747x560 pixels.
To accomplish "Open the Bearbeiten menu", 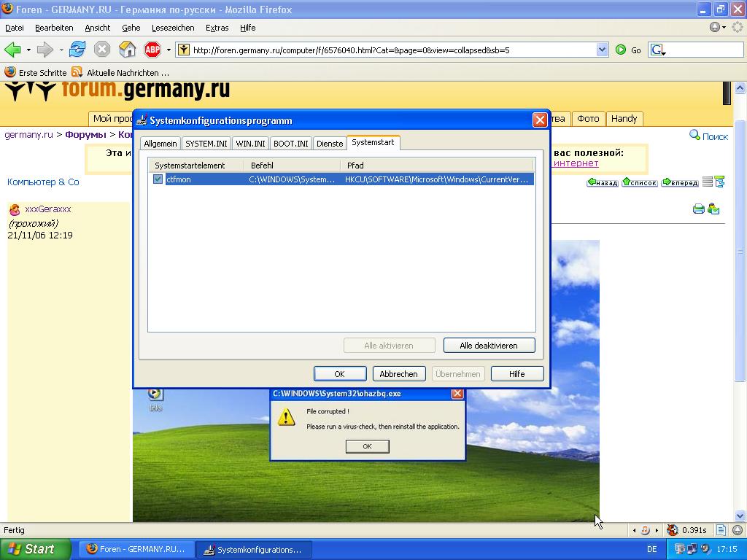I will (x=54, y=28).
